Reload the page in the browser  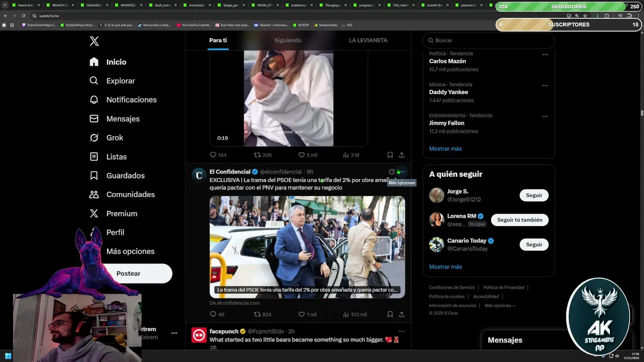pyautogui.click(x=23, y=16)
